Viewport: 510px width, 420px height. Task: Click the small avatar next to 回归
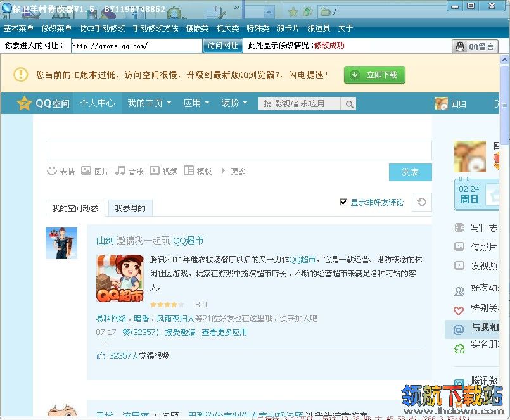[442, 104]
